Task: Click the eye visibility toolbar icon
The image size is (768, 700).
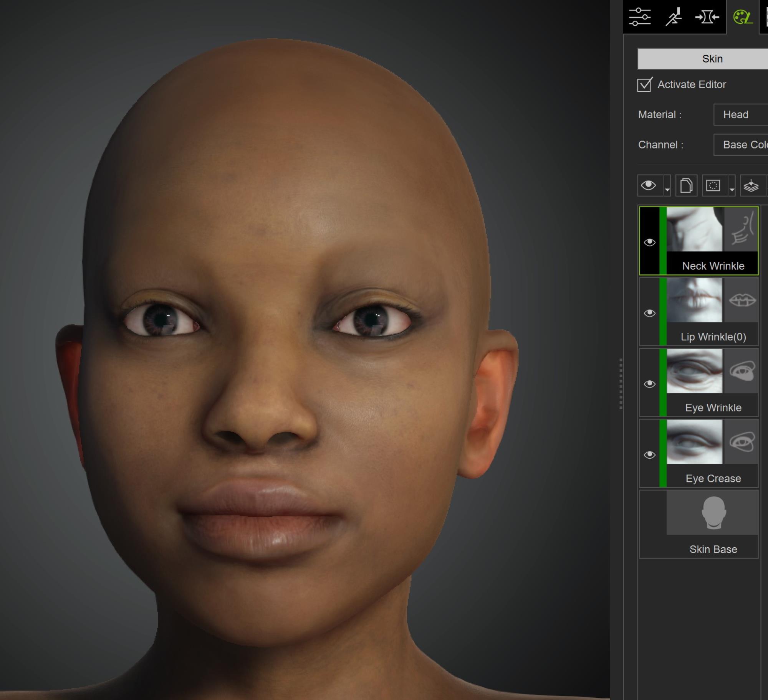Action: (649, 186)
